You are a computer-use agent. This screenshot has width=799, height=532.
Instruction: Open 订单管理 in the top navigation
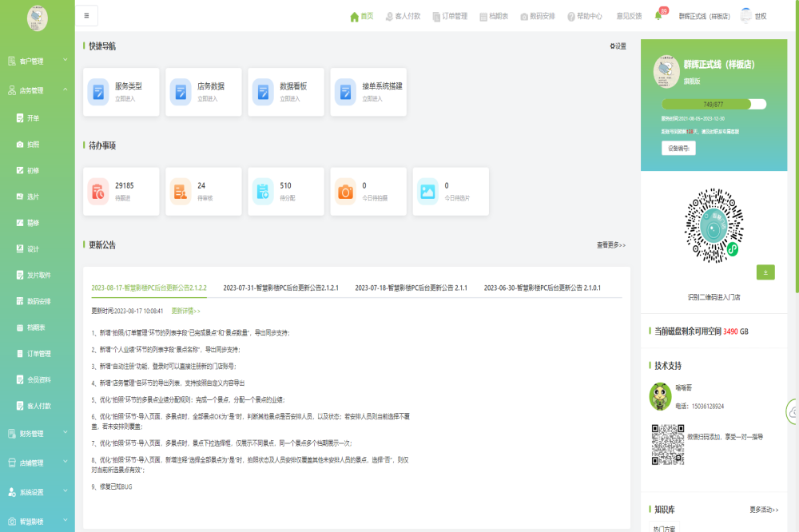coord(449,16)
